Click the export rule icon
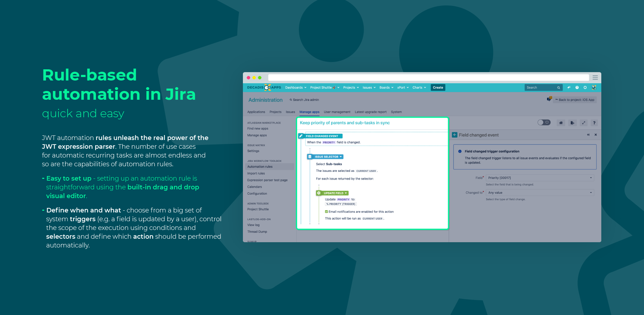Viewport: 644px width, 315px height. point(572,123)
